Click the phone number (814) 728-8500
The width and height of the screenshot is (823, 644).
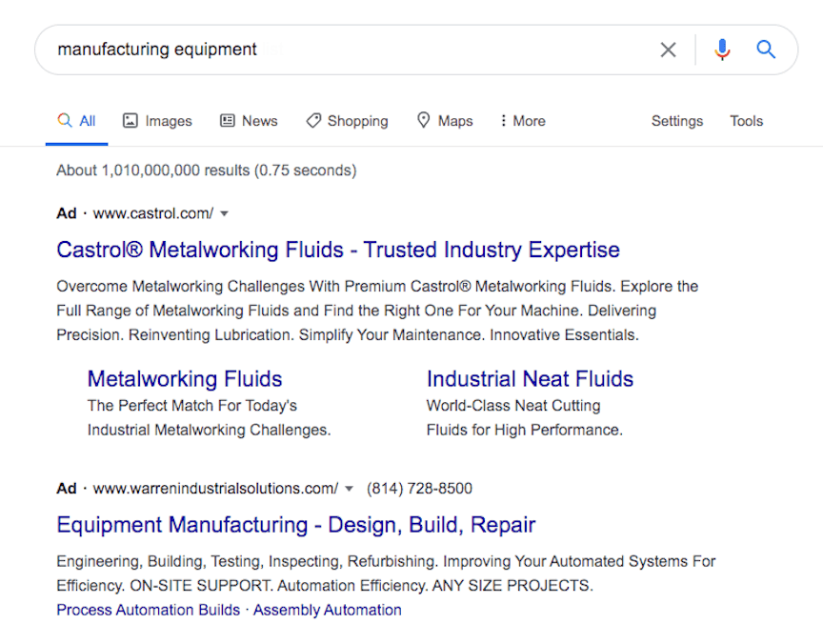419,489
